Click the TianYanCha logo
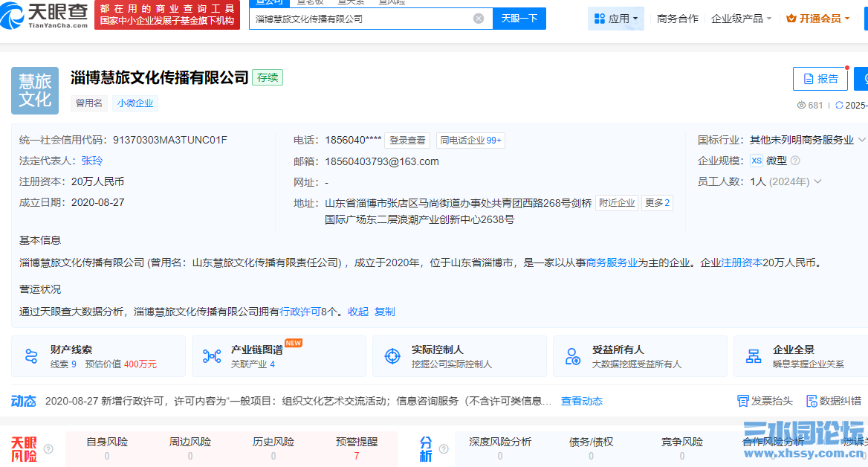Viewport: 868px width, 467px height. coord(45,16)
